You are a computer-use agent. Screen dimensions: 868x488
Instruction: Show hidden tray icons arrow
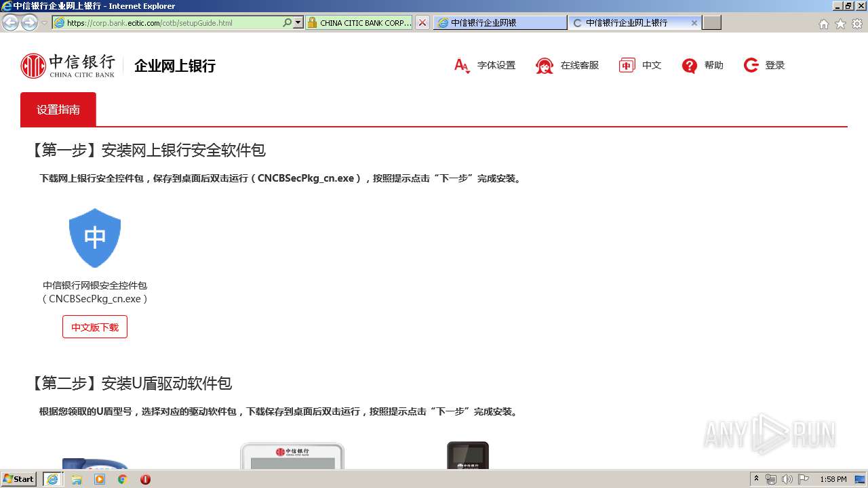[x=757, y=479]
